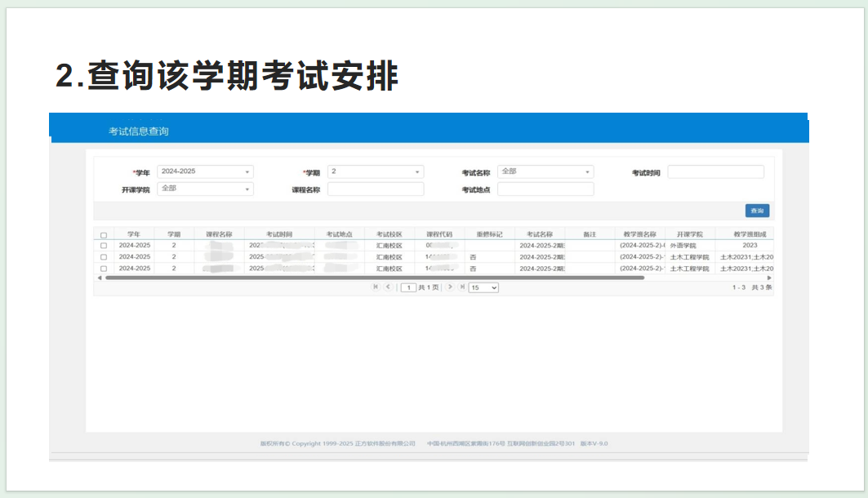Screen dimensions: 868x498
Task: Click the 课程名称 column header
Action: click(219, 234)
